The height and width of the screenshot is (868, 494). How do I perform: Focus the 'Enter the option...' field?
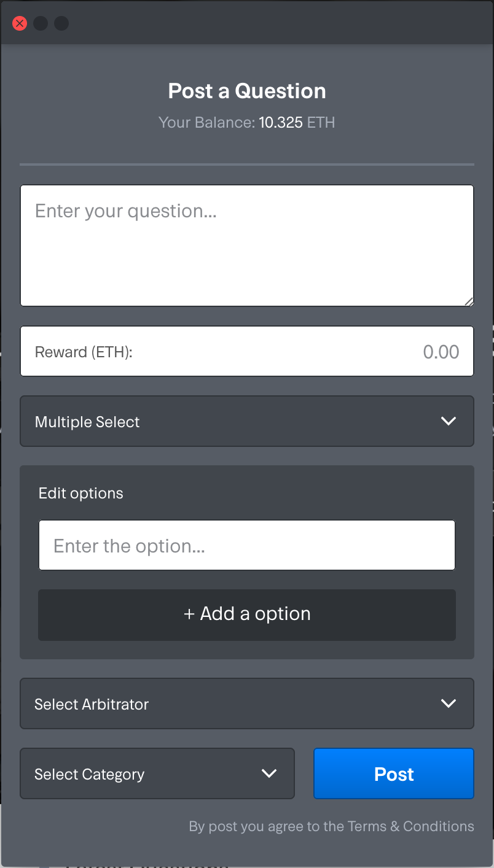click(x=247, y=545)
